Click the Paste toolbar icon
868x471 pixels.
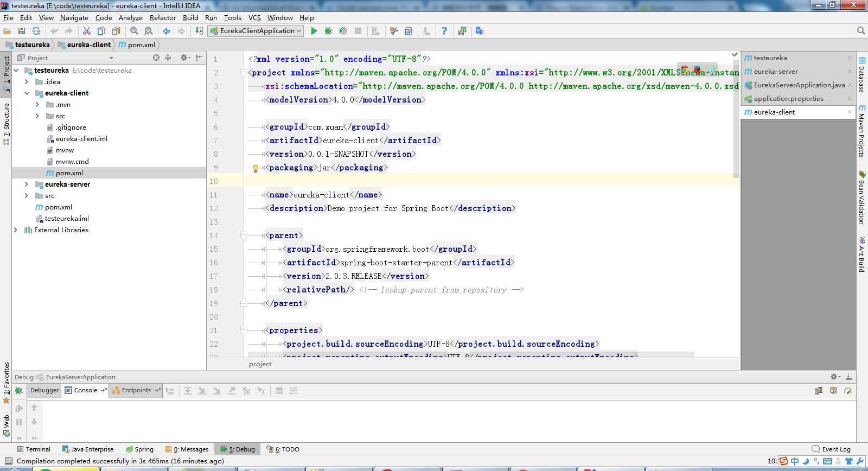(116, 31)
